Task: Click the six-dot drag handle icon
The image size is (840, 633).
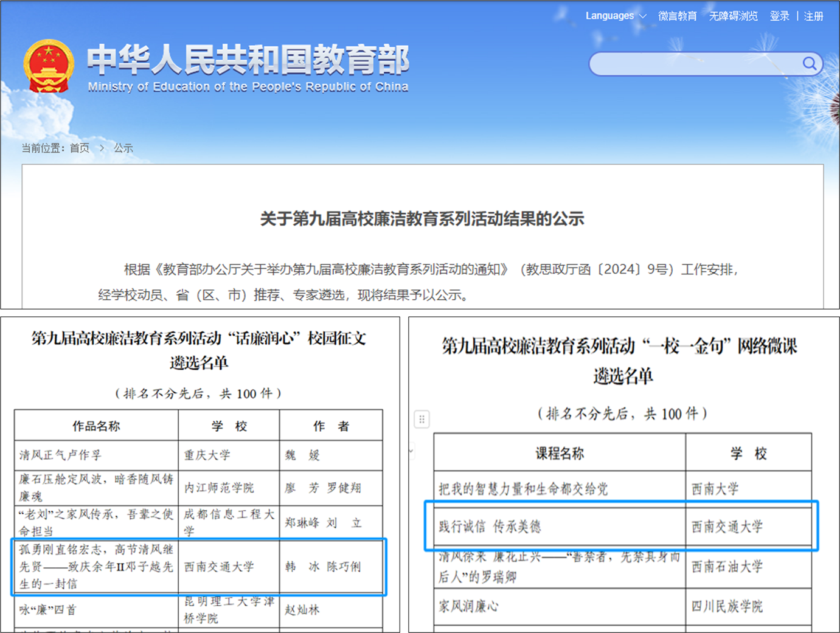Action: point(422,419)
